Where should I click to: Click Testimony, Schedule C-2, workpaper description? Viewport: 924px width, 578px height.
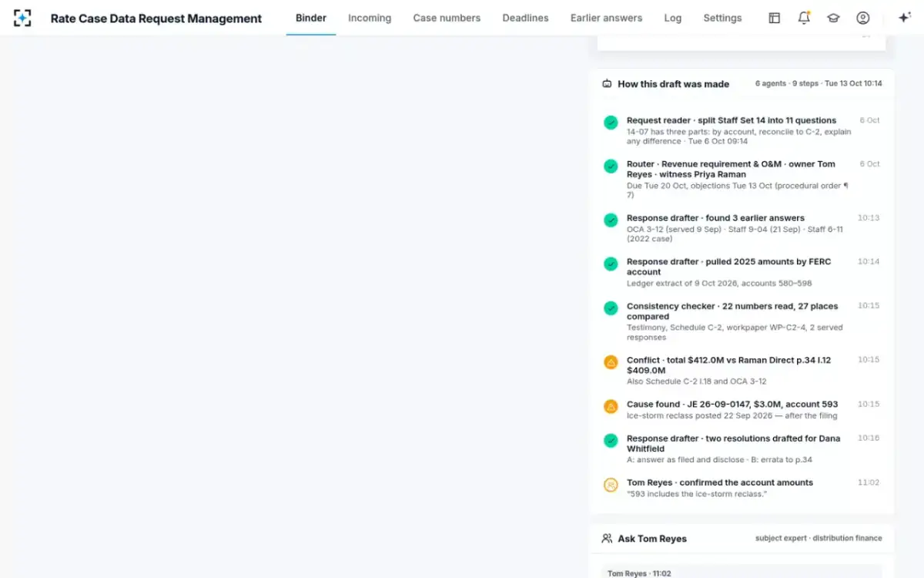pyautogui.click(x=735, y=332)
